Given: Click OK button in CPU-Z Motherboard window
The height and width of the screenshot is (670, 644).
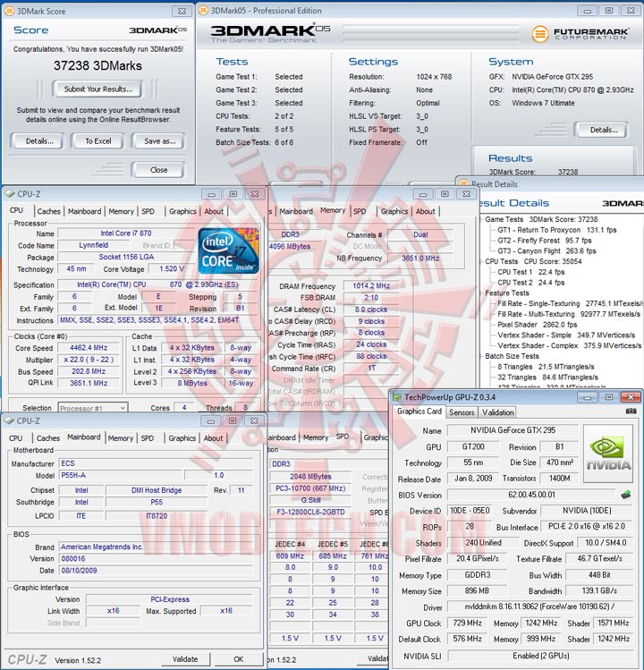Looking at the screenshot, I should [x=239, y=659].
